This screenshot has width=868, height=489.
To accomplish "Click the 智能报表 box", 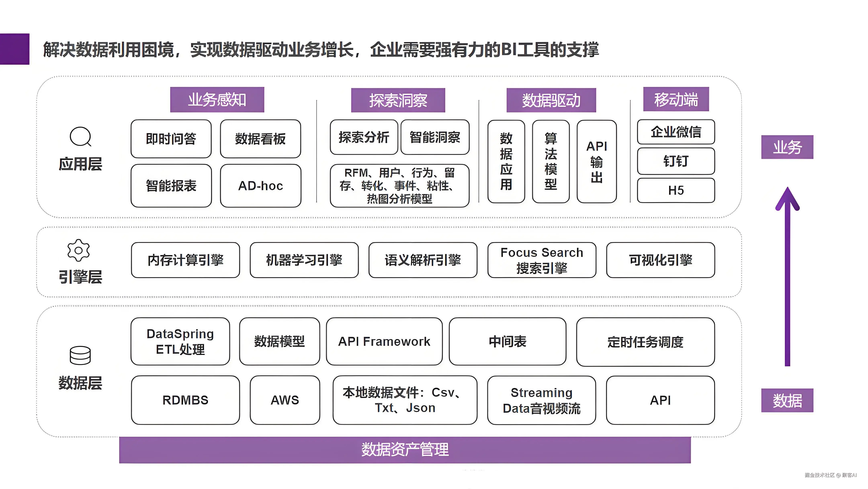I will click(171, 185).
